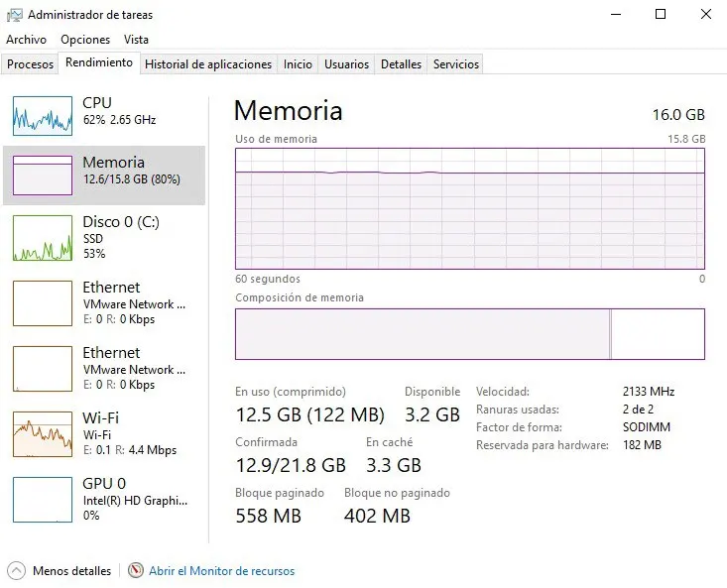Select the GPU 0 Intel HD Graphics graph

tap(43, 499)
